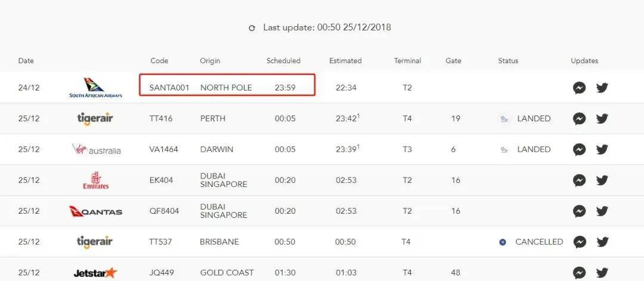Click the LANDED status for VA1464
644x281 pixels.
(x=533, y=149)
